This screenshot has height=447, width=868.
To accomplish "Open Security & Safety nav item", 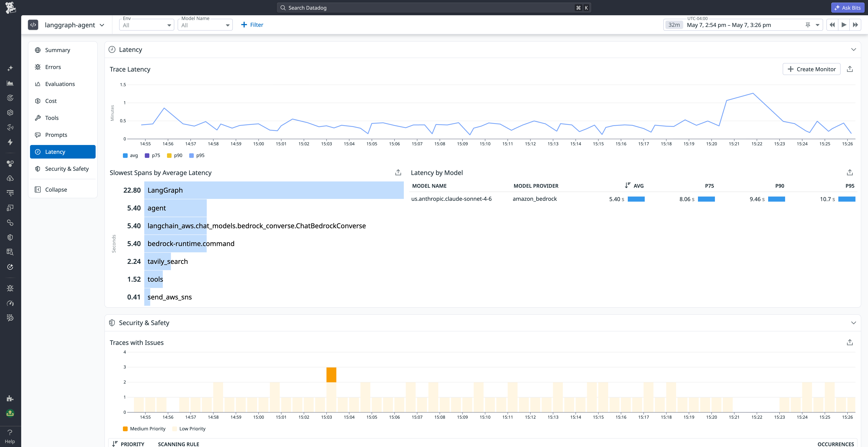I will click(63, 169).
